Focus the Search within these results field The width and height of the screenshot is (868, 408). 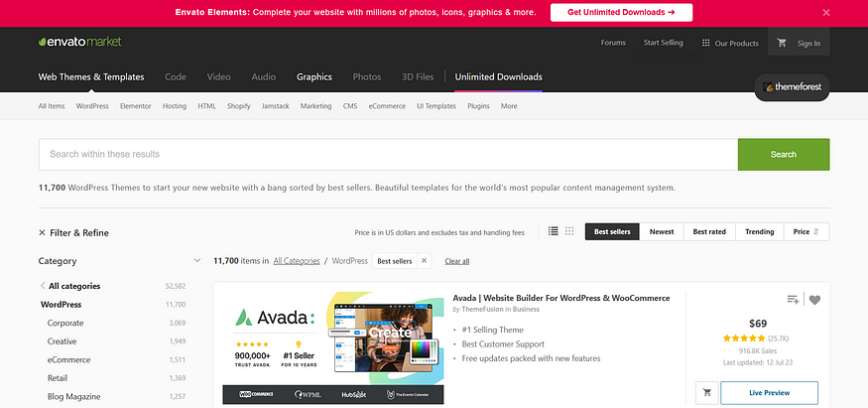[388, 155]
